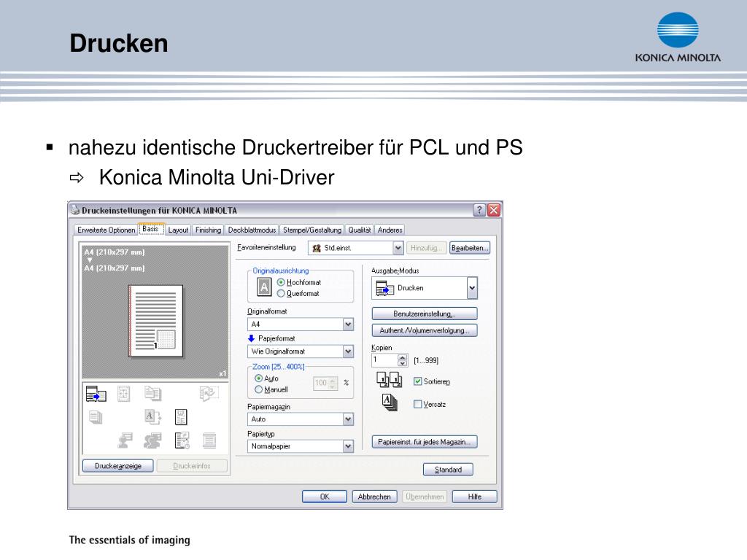
Task: Click the greyed paper stack icon below the printer status icon
Action: point(96,417)
